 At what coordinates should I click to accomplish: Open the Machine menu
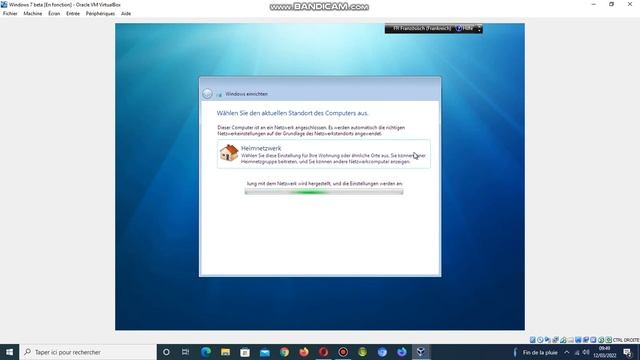pyautogui.click(x=33, y=13)
